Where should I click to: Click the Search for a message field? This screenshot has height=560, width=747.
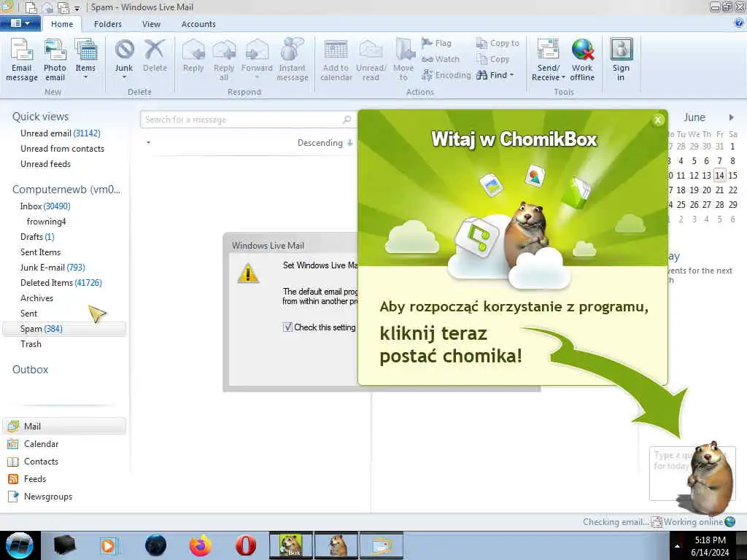coord(248,120)
